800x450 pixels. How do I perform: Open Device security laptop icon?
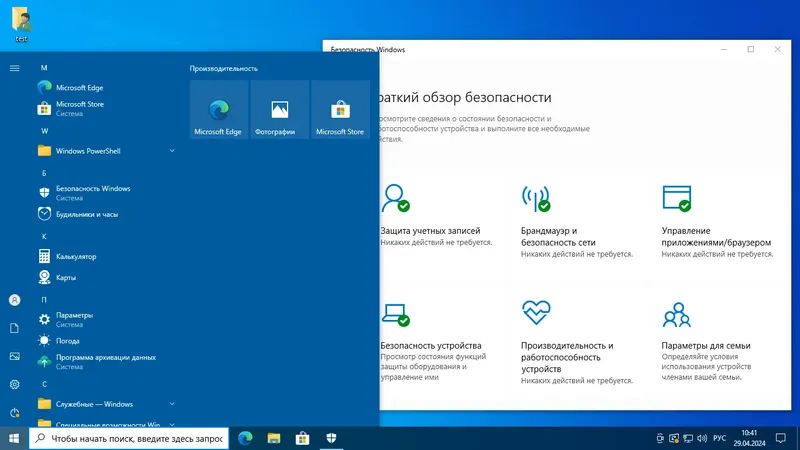(x=395, y=315)
